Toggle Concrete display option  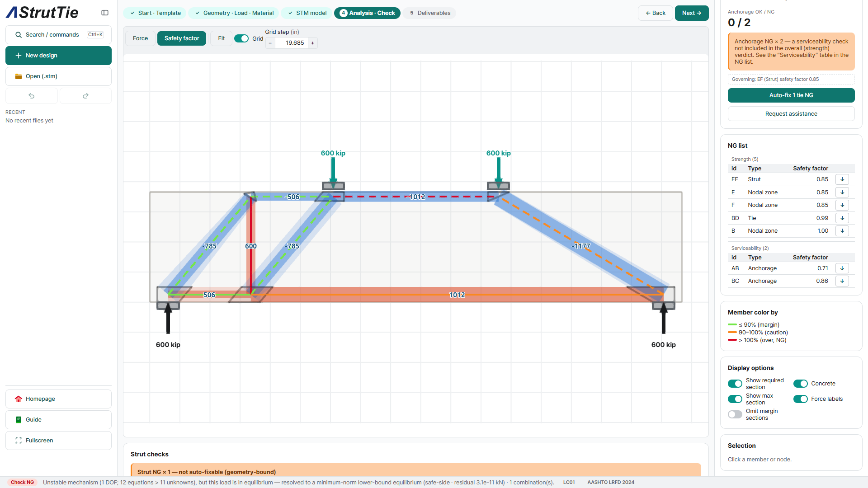click(801, 384)
